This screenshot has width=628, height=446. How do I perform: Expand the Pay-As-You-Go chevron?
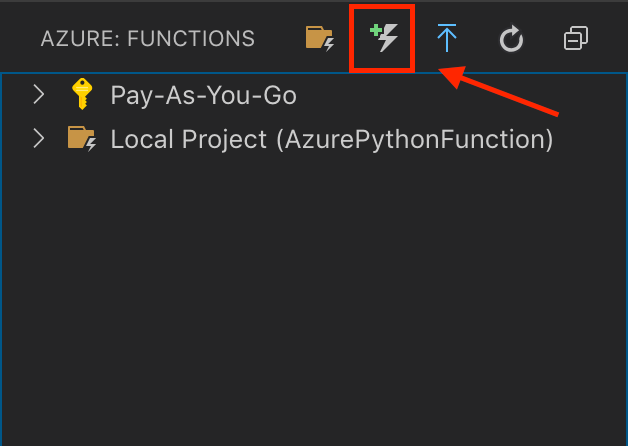39,96
